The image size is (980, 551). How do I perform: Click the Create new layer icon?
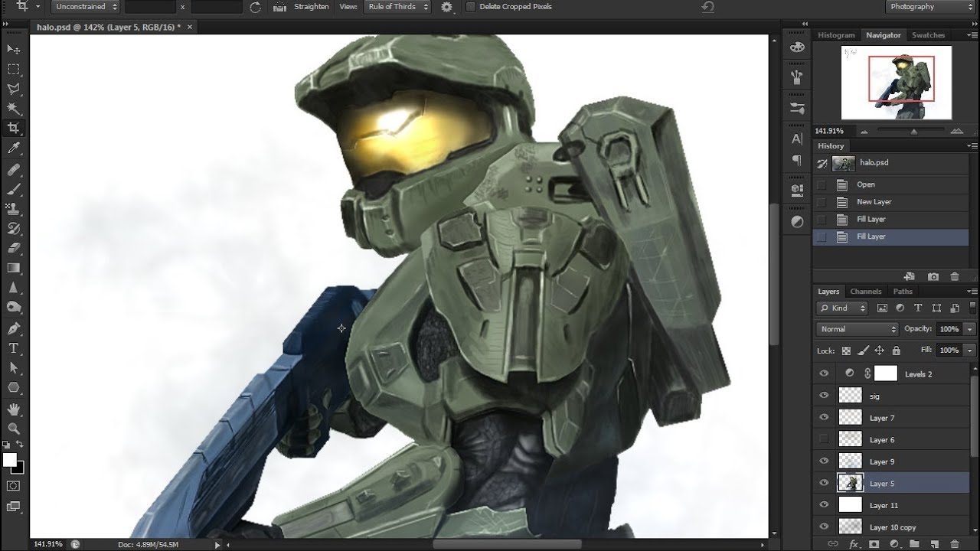pyautogui.click(x=934, y=544)
